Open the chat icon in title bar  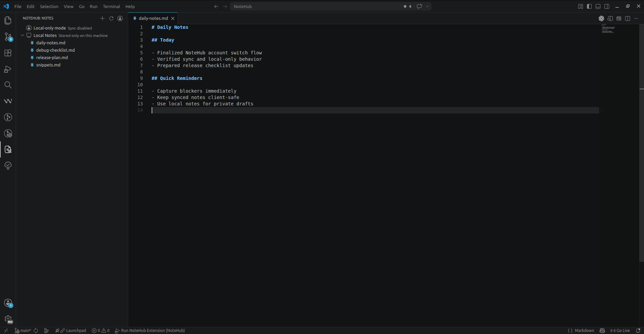(419, 6)
